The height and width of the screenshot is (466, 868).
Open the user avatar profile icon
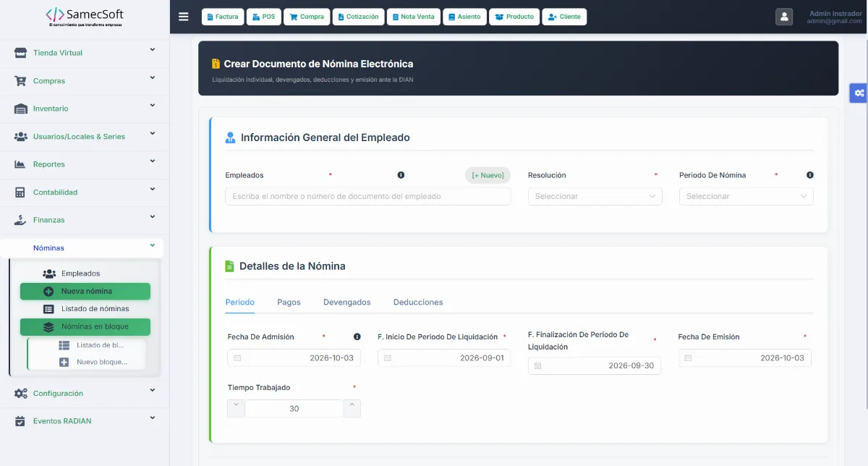pos(784,17)
